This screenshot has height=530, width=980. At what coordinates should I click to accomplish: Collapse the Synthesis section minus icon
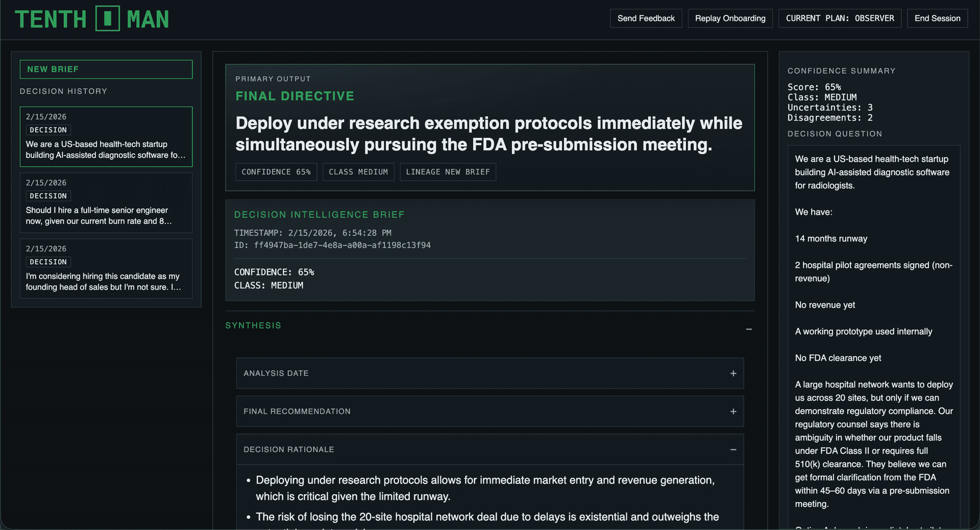(x=749, y=330)
